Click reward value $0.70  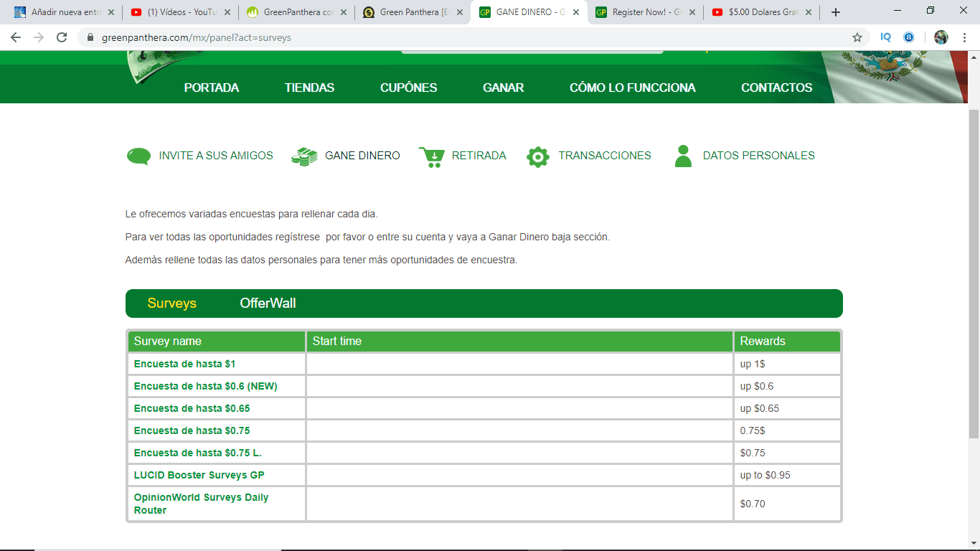[753, 504]
